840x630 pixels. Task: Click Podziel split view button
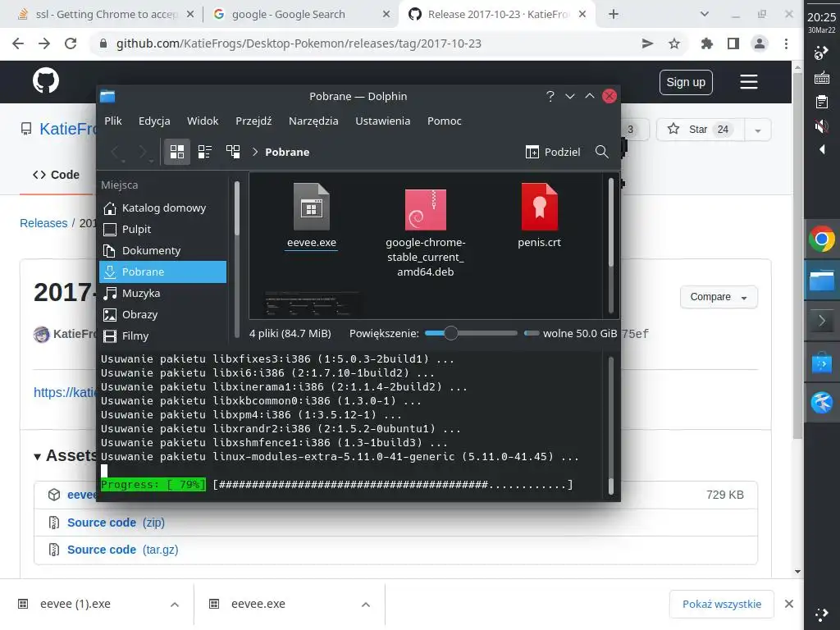(x=553, y=152)
